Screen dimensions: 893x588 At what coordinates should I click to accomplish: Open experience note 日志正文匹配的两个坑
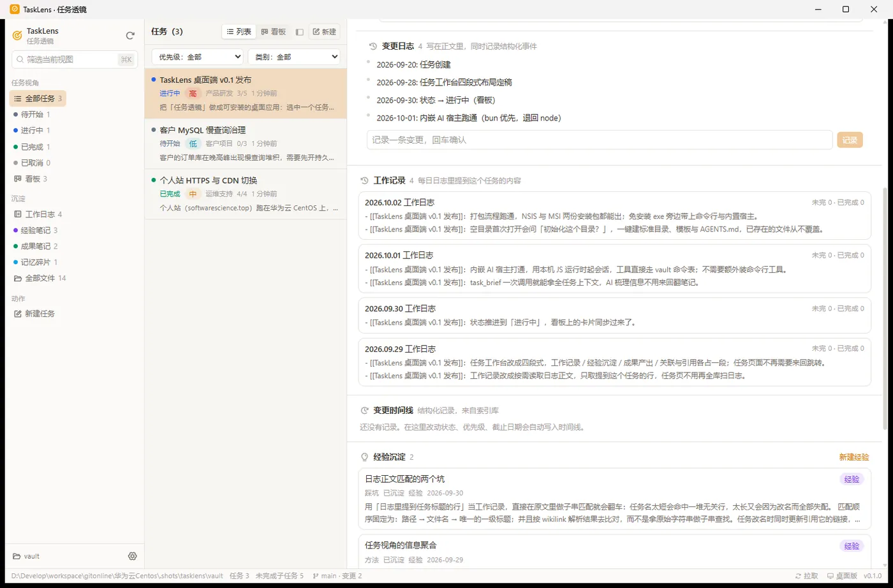[x=615, y=500]
